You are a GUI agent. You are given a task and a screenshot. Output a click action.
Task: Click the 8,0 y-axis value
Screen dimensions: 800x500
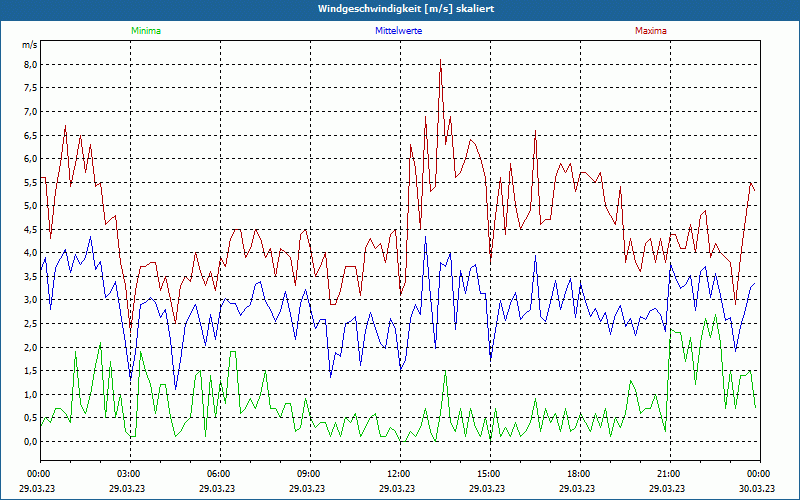point(31,64)
